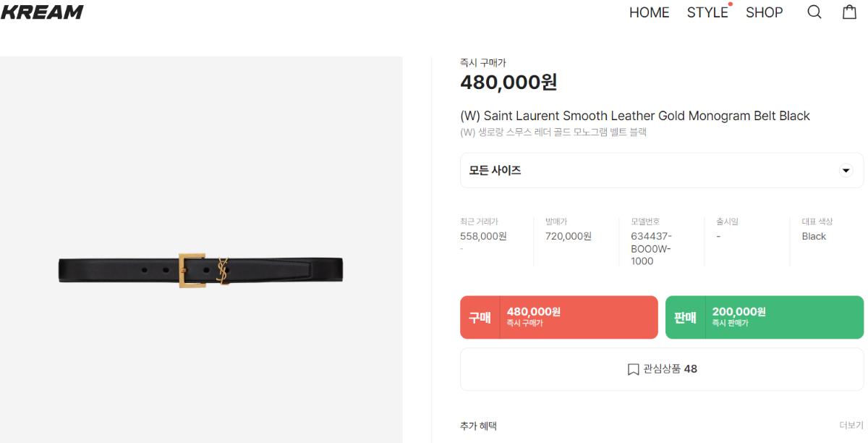This screenshot has width=868, height=443.
Task: Open the SHOP menu
Action: click(x=765, y=12)
